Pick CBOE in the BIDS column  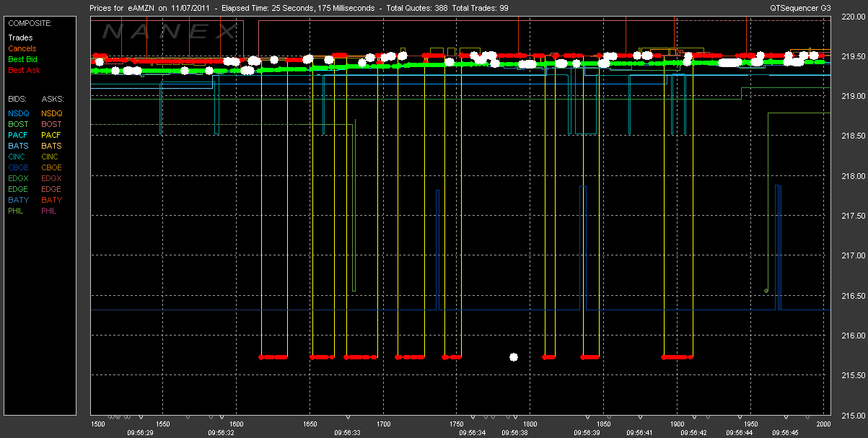pyautogui.click(x=19, y=167)
